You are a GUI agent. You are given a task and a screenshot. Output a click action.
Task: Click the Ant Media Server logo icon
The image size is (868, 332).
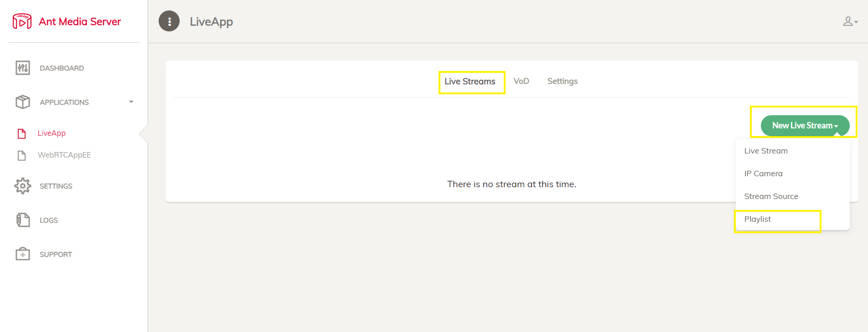coord(22,21)
